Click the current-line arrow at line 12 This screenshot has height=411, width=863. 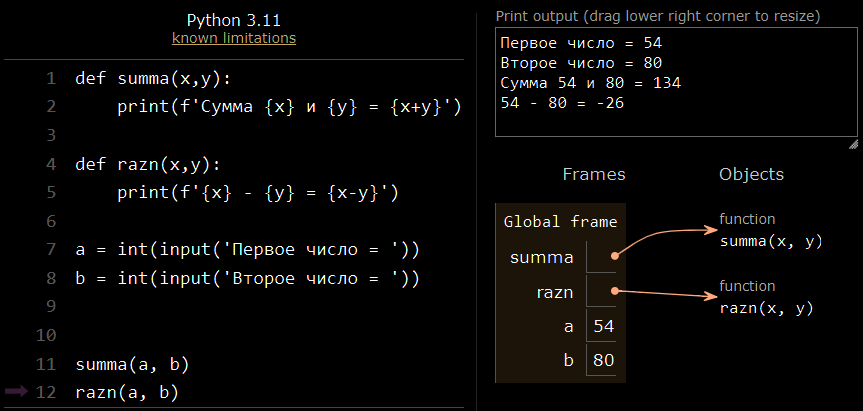pyautogui.click(x=16, y=392)
